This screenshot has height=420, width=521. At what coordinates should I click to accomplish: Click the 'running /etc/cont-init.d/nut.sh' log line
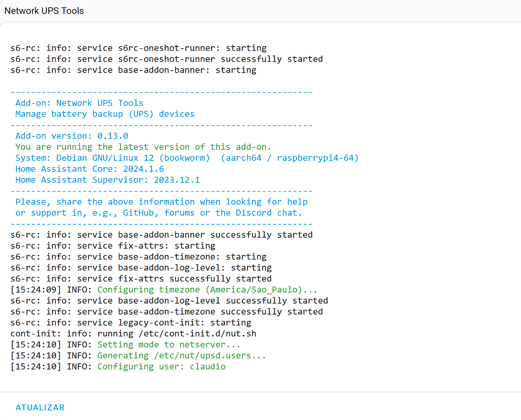click(134, 334)
